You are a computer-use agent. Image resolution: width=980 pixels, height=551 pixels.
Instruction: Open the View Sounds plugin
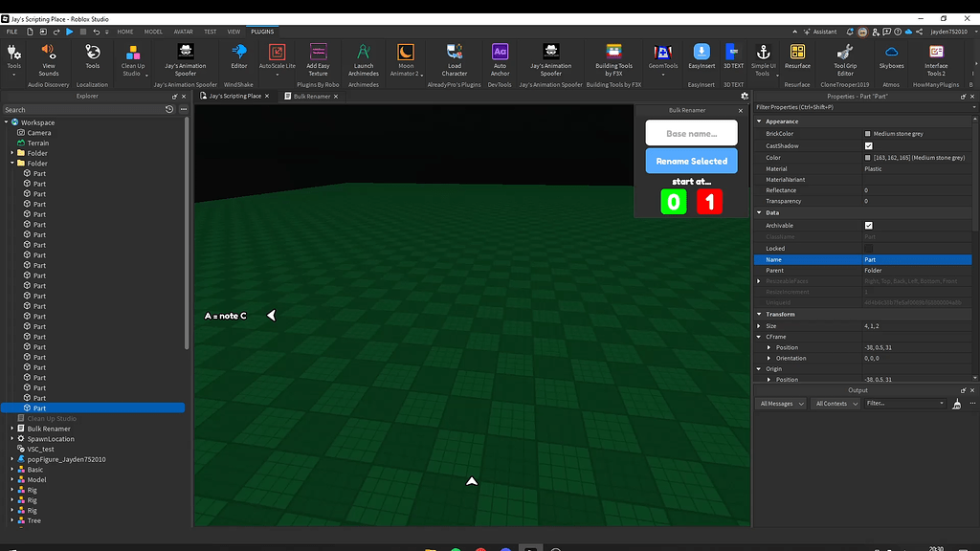point(48,59)
